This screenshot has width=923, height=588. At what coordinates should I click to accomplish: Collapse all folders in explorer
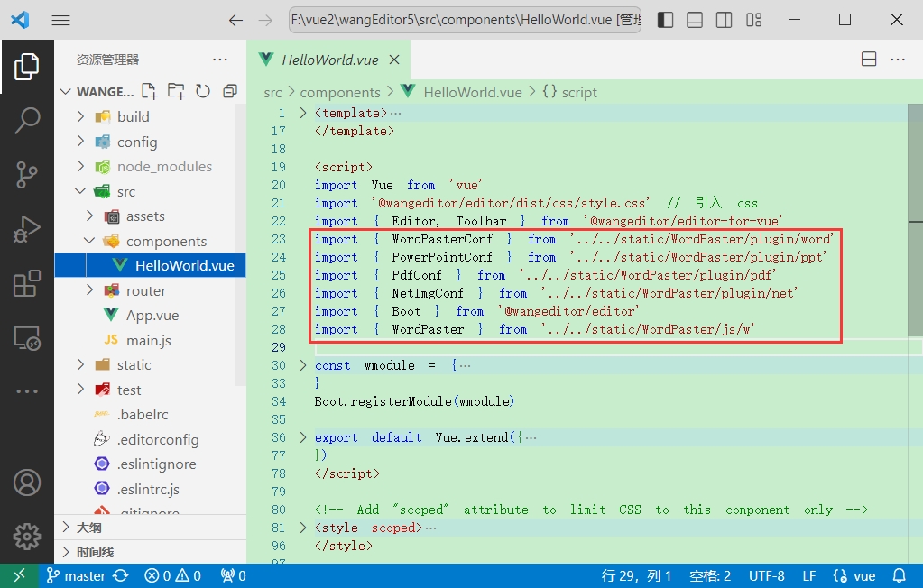229,91
